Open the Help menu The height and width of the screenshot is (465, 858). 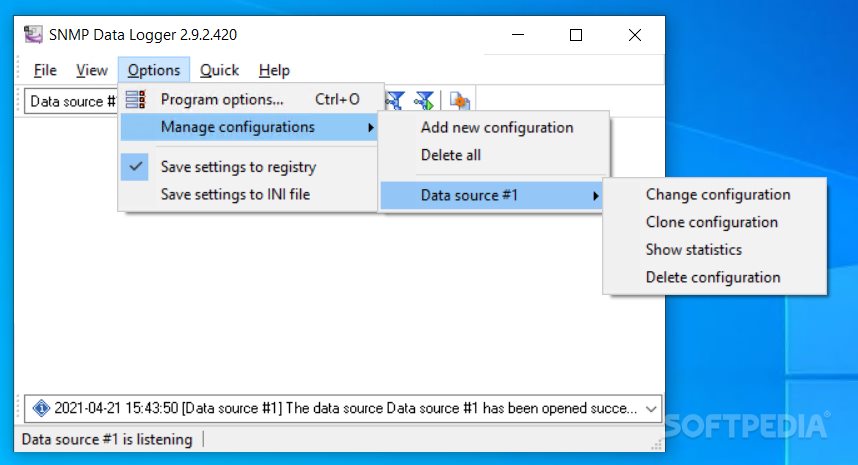pyautogui.click(x=274, y=70)
